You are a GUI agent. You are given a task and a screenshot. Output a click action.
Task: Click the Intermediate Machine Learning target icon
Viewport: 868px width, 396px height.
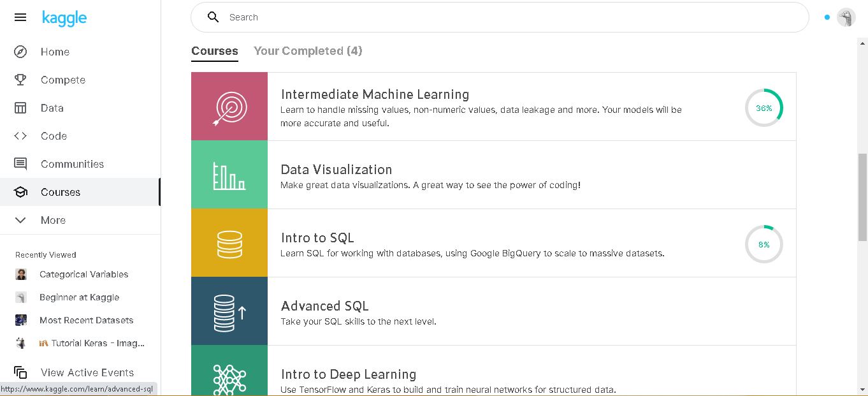click(x=229, y=106)
